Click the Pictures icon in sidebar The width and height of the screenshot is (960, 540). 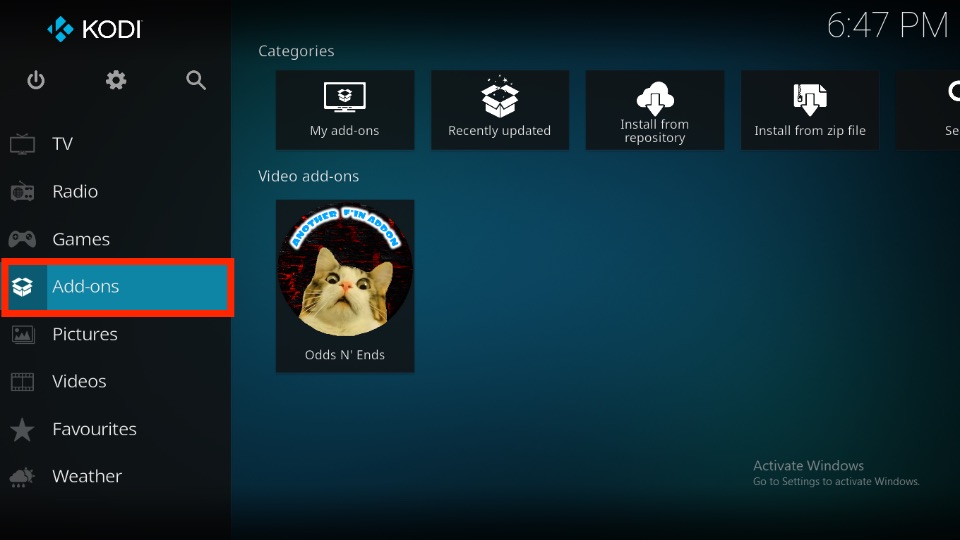click(x=23, y=334)
